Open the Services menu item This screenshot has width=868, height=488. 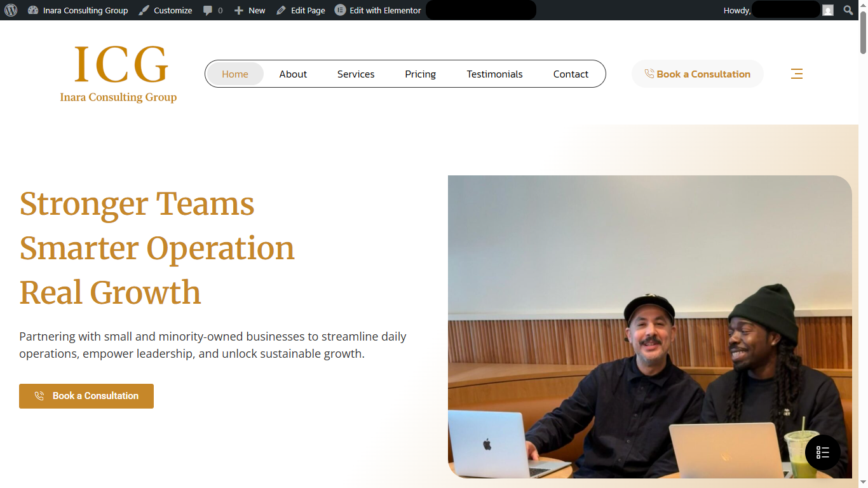(x=356, y=74)
